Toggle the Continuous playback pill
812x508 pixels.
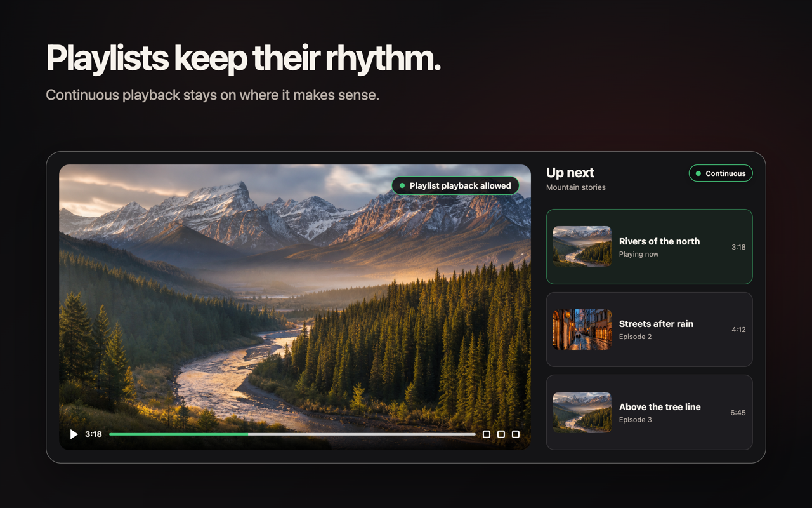[721, 173]
